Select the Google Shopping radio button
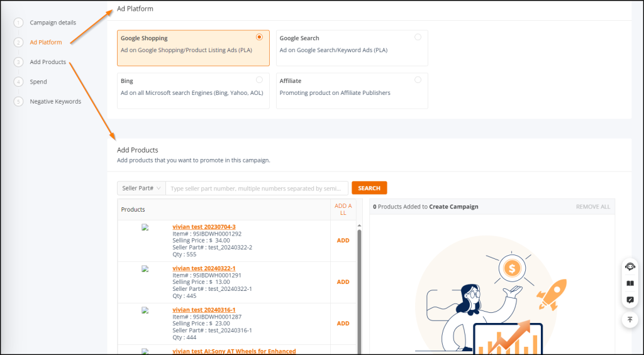 coord(259,37)
